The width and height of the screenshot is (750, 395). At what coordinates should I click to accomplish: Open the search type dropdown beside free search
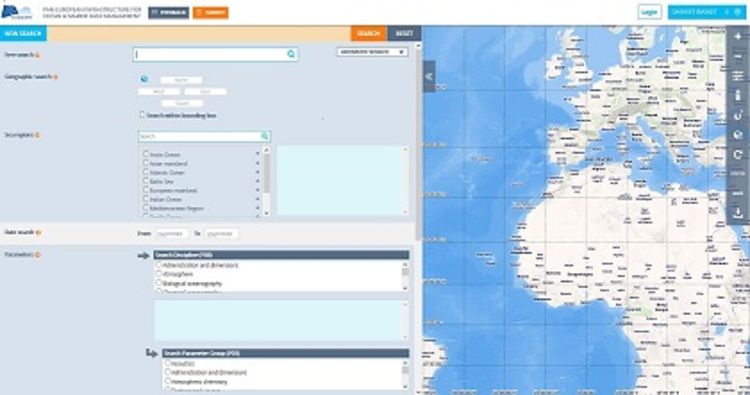click(372, 52)
